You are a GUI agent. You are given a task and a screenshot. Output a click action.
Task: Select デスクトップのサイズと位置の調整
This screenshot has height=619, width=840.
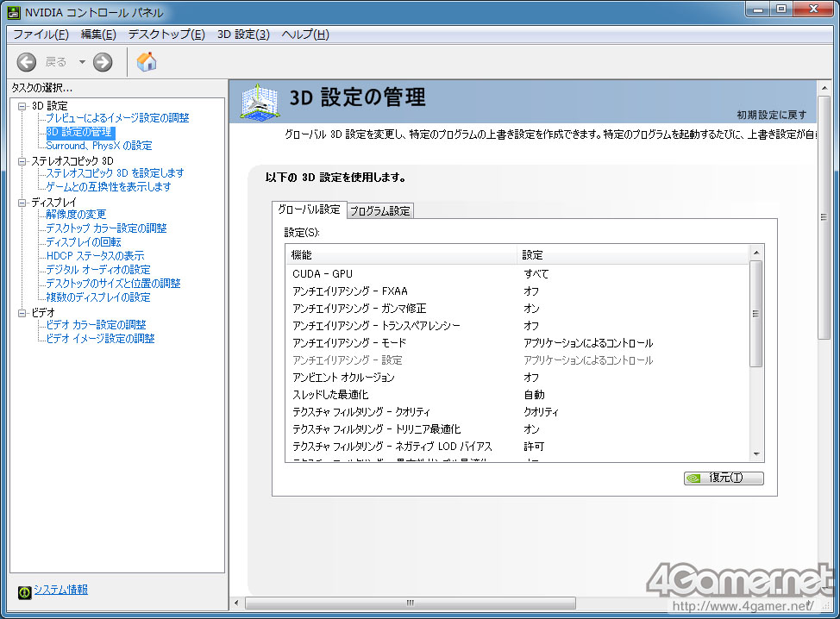point(113,284)
